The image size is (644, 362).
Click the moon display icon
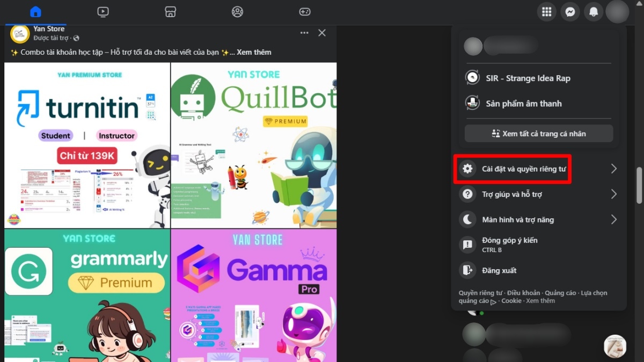(467, 219)
